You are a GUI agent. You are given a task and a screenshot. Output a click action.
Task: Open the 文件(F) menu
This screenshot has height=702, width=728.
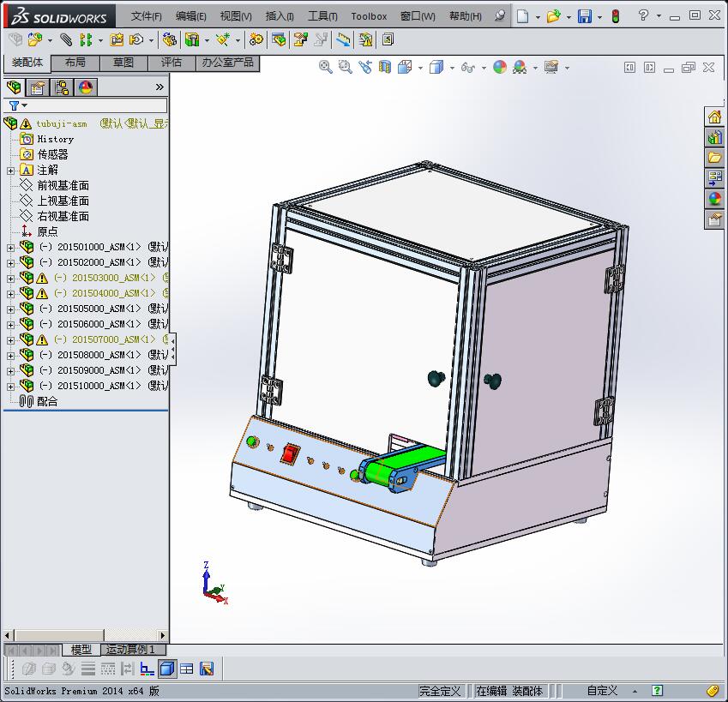(147, 16)
